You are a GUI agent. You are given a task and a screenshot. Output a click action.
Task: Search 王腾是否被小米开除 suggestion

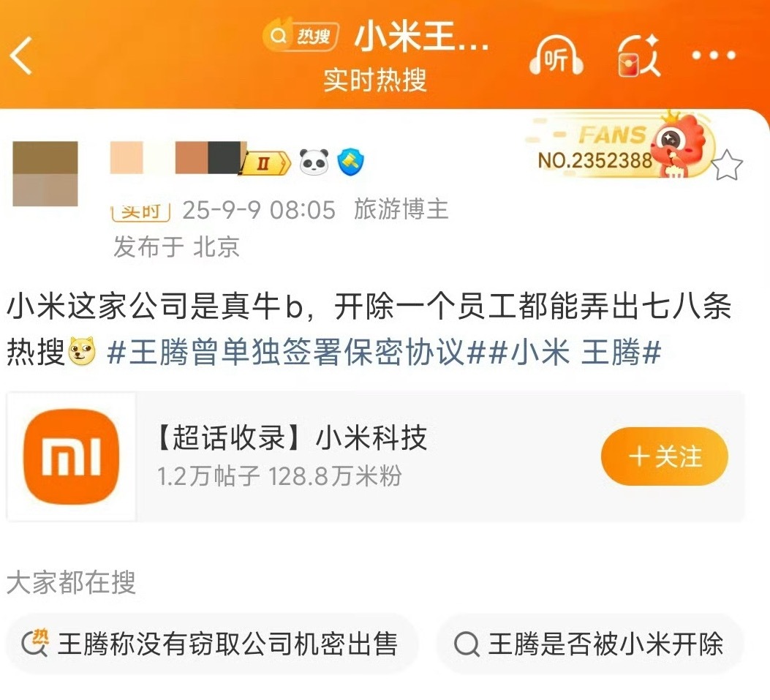click(x=589, y=644)
